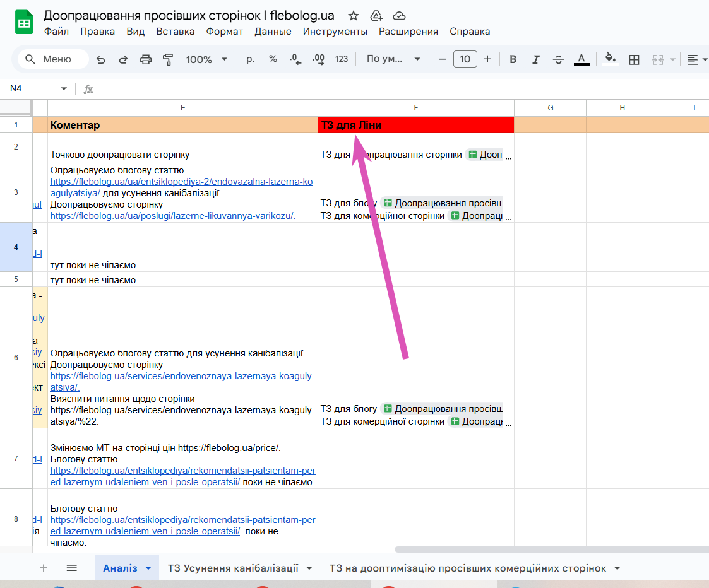Open the Аналіз tab options arrow
The height and width of the screenshot is (588, 709).
tap(148, 568)
